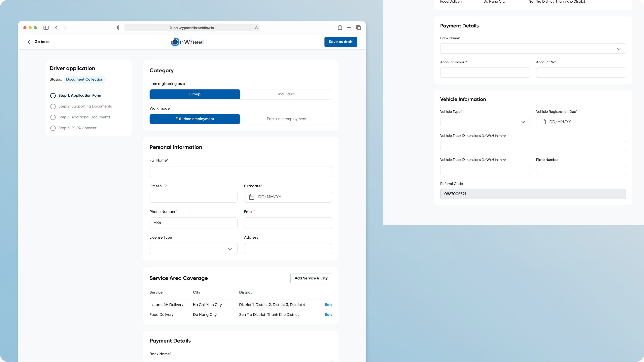Screen dimensions: 644x362
Task: Click the privacy shield icon
Action: [x=119, y=28]
